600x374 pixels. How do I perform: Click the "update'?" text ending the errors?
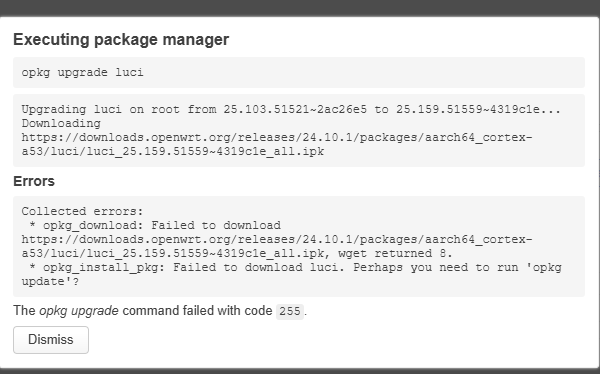(50, 281)
